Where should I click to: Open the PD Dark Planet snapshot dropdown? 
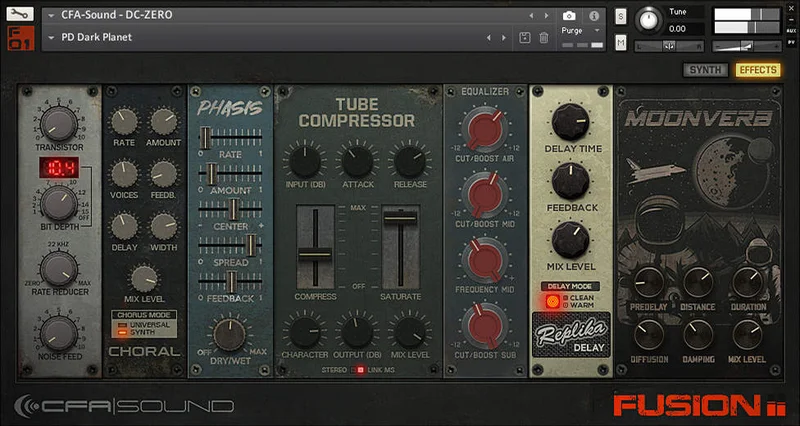coord(51,37)
